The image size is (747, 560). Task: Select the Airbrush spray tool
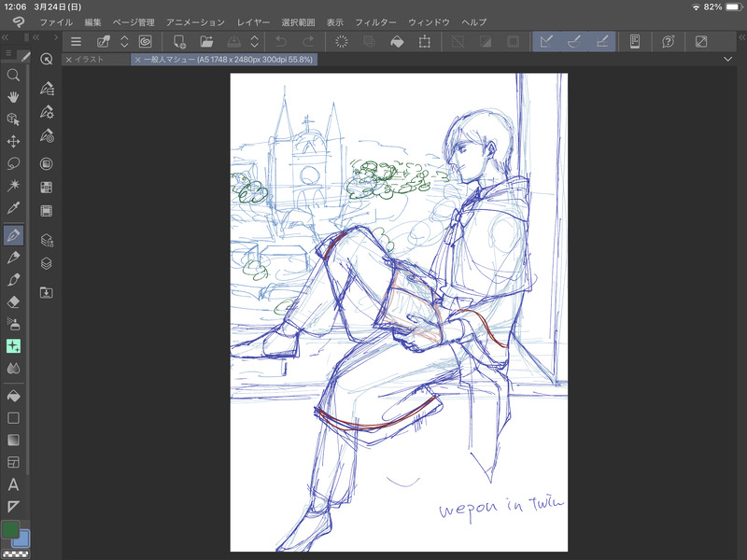point(13,324)
